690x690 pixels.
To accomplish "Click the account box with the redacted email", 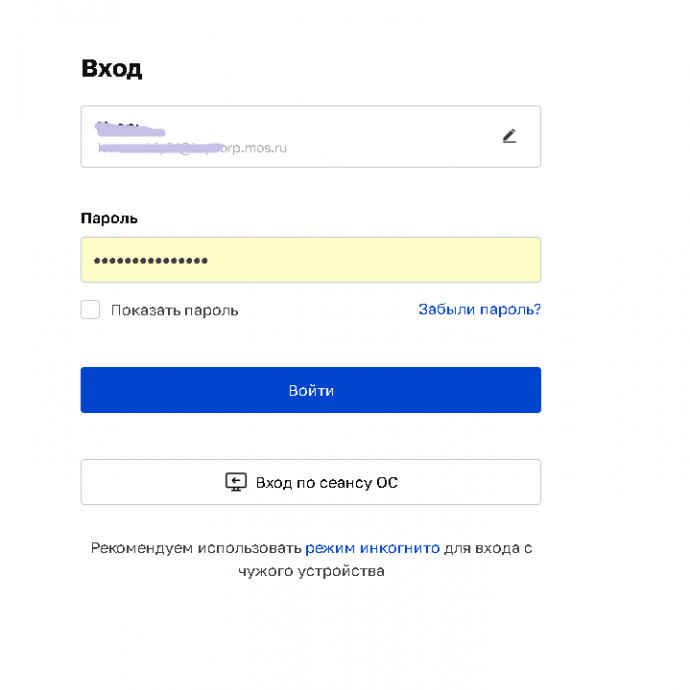I will click(x=311, y=136).
